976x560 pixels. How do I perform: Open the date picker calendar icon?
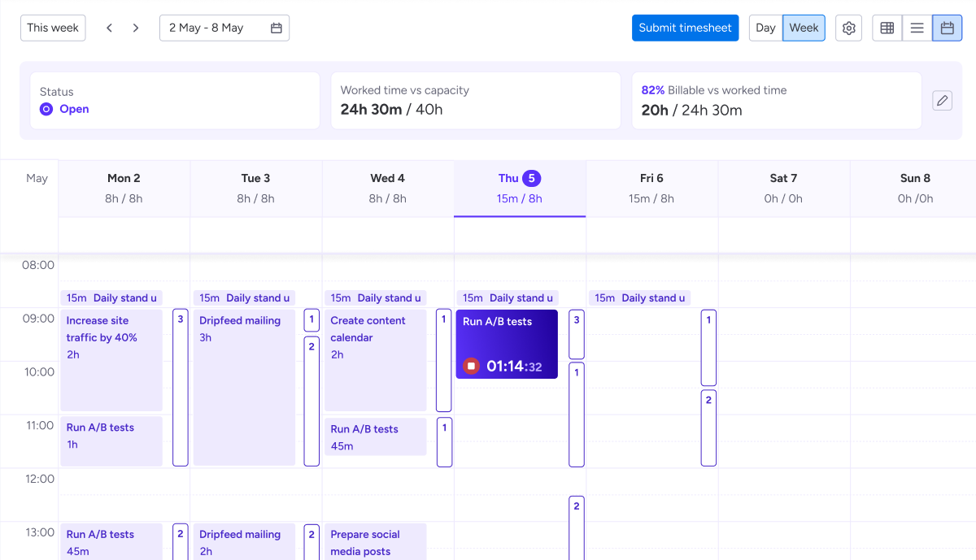pyautogui.click(x=277, y=27)
